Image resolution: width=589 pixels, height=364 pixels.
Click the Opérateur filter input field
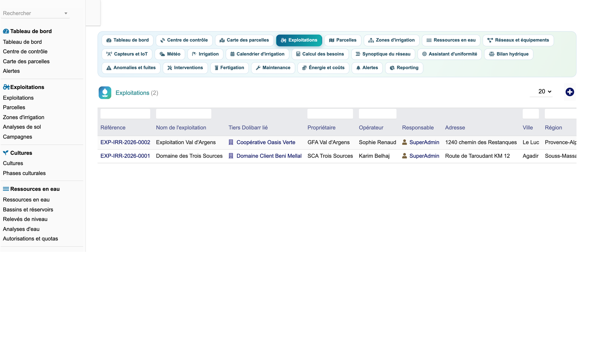click(377, 114)
